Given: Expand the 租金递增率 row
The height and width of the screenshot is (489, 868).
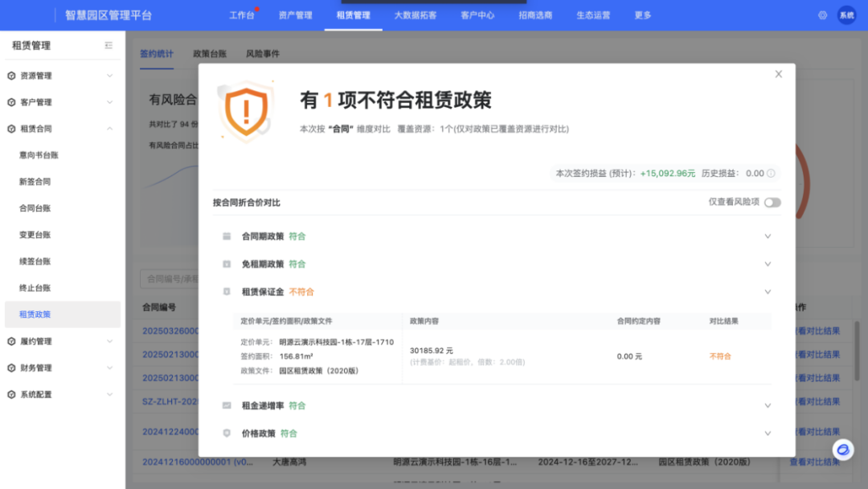Looking at the screenshot, I should (768, 406).
